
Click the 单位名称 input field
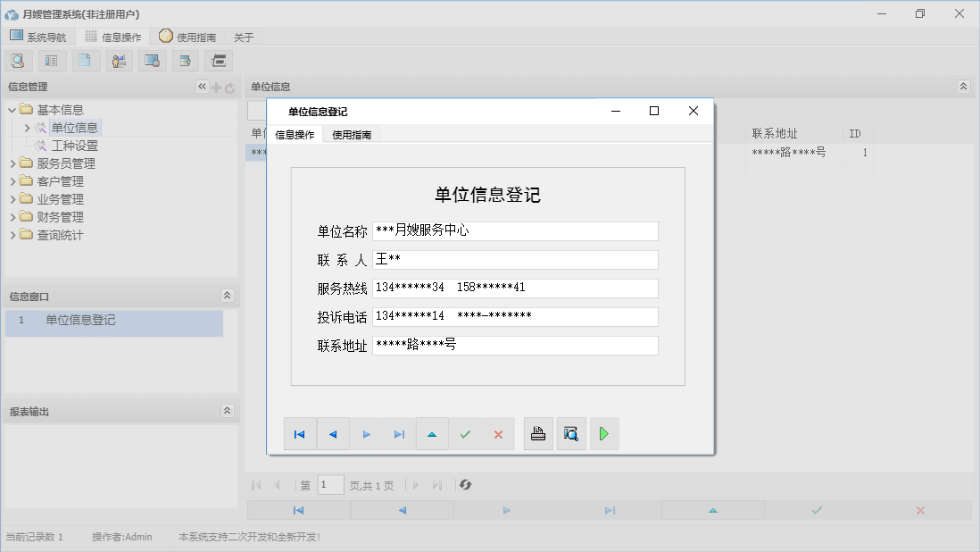(515, 230)
